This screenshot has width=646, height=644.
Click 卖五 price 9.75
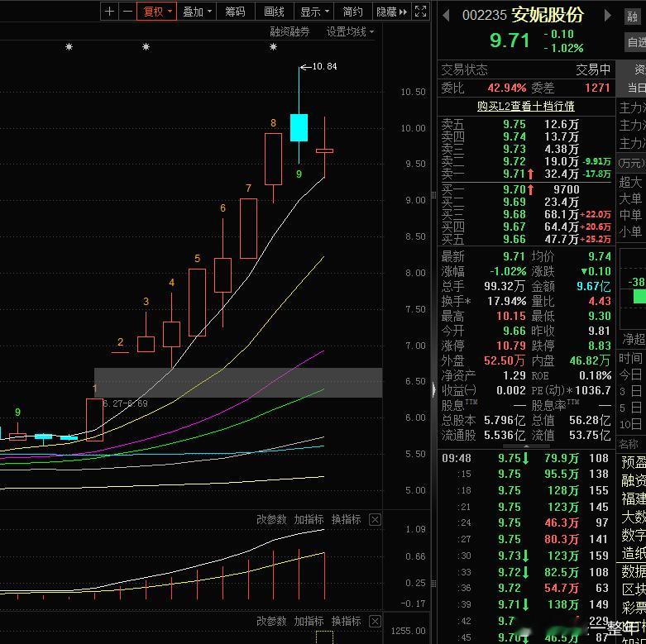(x=514, y=124)
